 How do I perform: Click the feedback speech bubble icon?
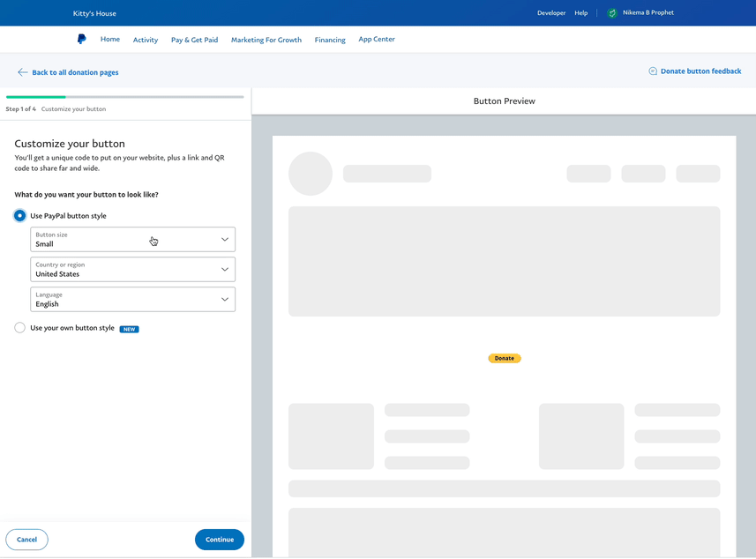pos(653,71)
